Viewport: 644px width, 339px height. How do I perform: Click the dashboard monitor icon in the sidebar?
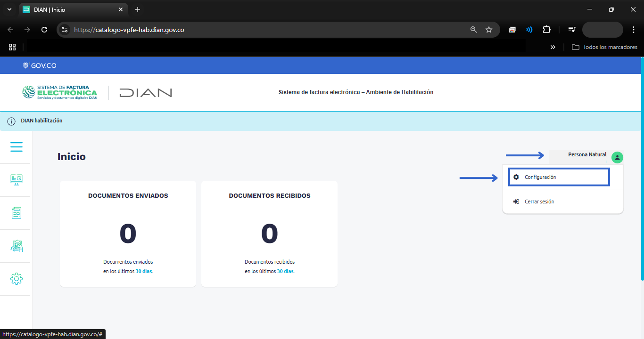coord(17,180)
